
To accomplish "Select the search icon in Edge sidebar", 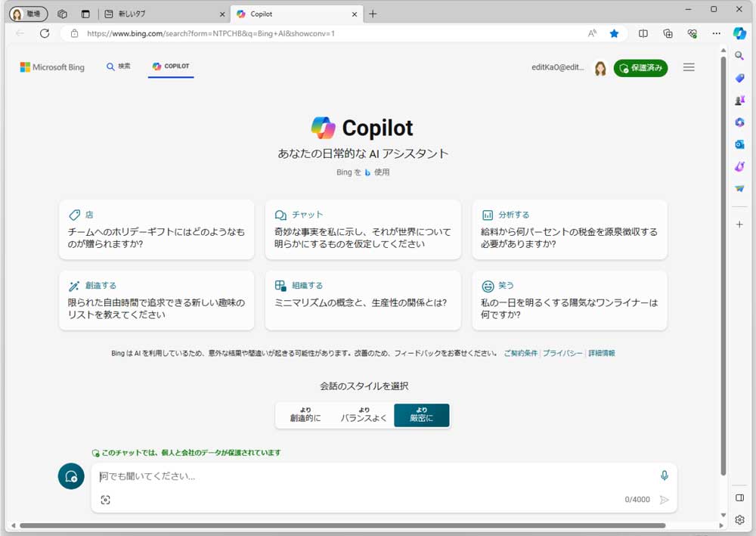I will pyautogui.click(x=739, y=55).
